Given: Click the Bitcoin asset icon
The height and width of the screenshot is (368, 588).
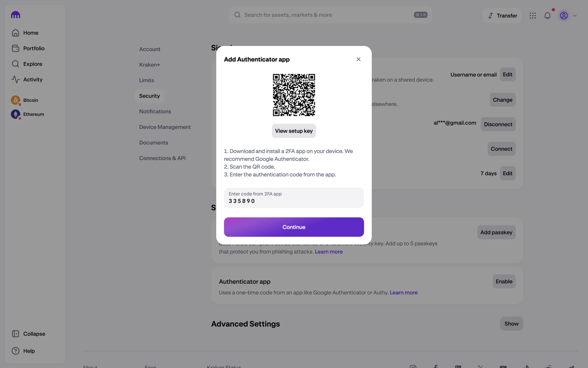Looking at the screenshot, I should tap(15, 100).
